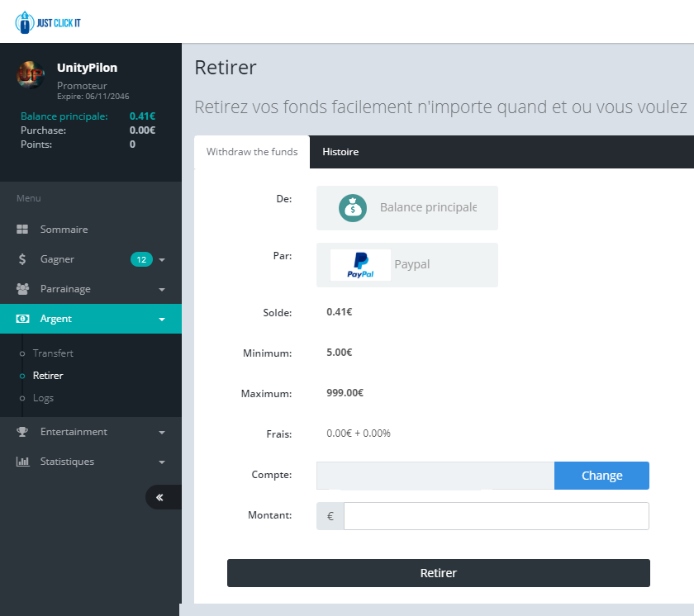
Task: Open the Logs submenu item
Action: (x=43, y=398)
